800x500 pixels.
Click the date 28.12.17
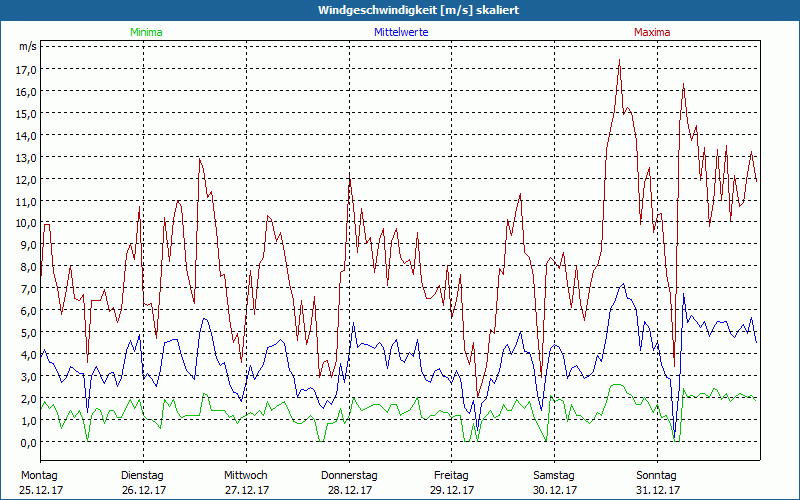pyautogui.click(x=350, y=490)
